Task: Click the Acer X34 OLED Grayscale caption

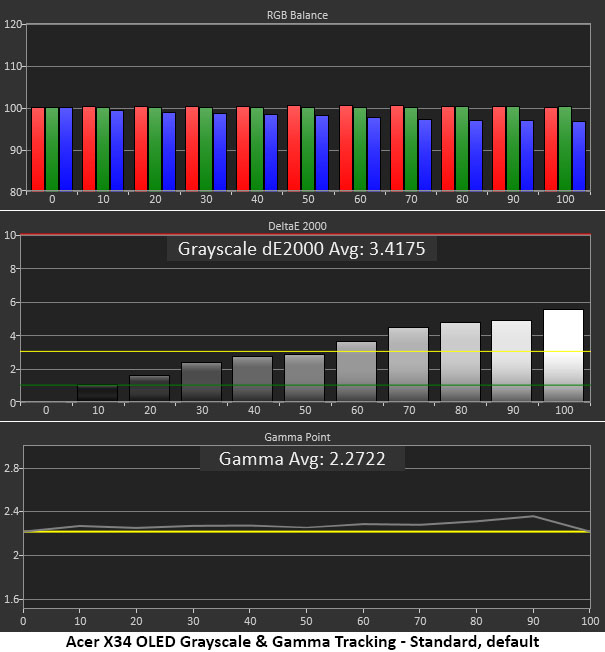Action: click(302, 642)
